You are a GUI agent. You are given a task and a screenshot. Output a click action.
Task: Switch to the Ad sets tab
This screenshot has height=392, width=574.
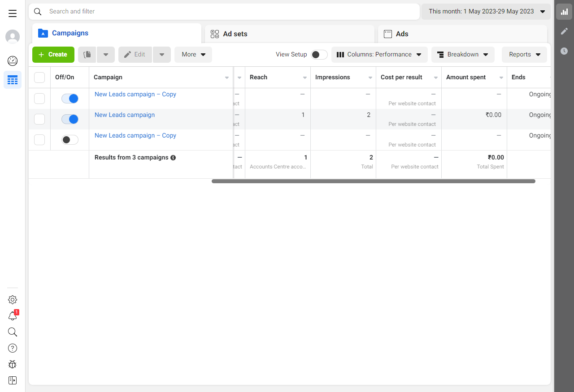pos(290,34)
